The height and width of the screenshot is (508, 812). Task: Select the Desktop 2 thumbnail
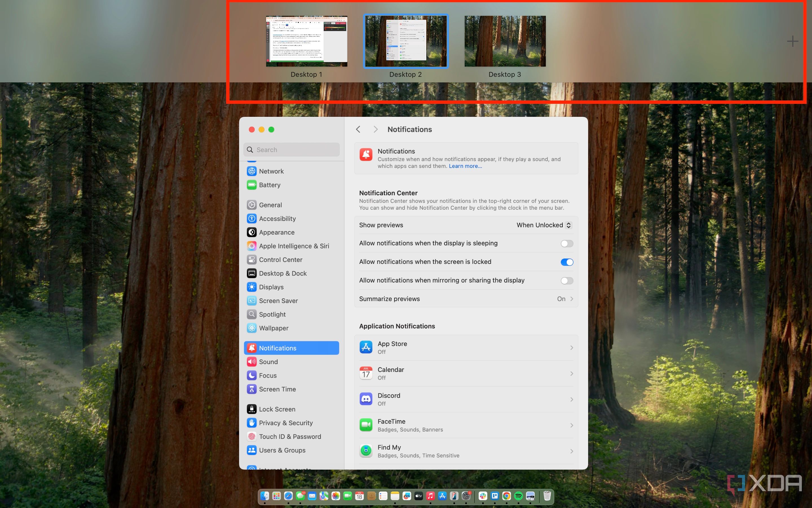tap(406, 41)
